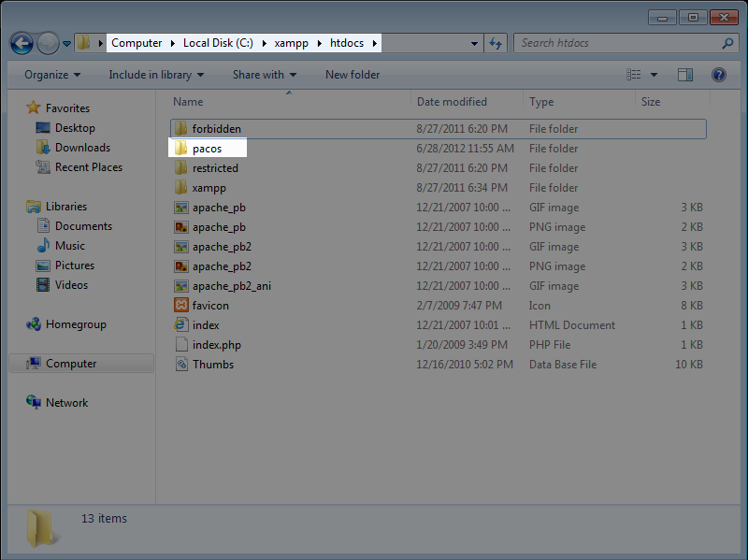Select the apache_pb2 PNG image icon
Viewport: 748px width, 560px height.
(x=180, y=266)
